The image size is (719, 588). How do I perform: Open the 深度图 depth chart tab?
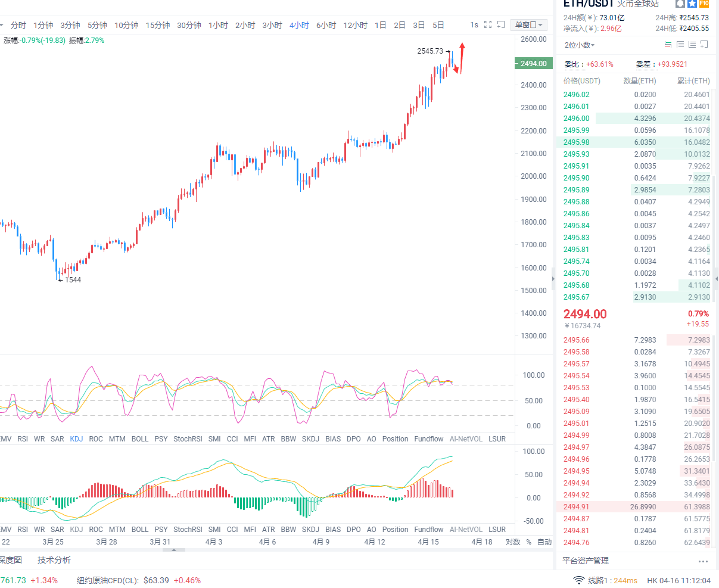pos(10,560)
